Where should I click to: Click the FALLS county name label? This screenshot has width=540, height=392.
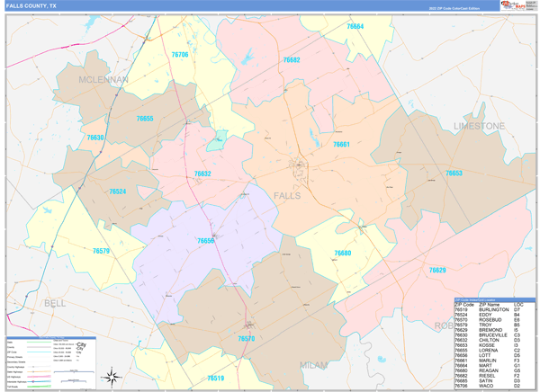coord(287,195)
